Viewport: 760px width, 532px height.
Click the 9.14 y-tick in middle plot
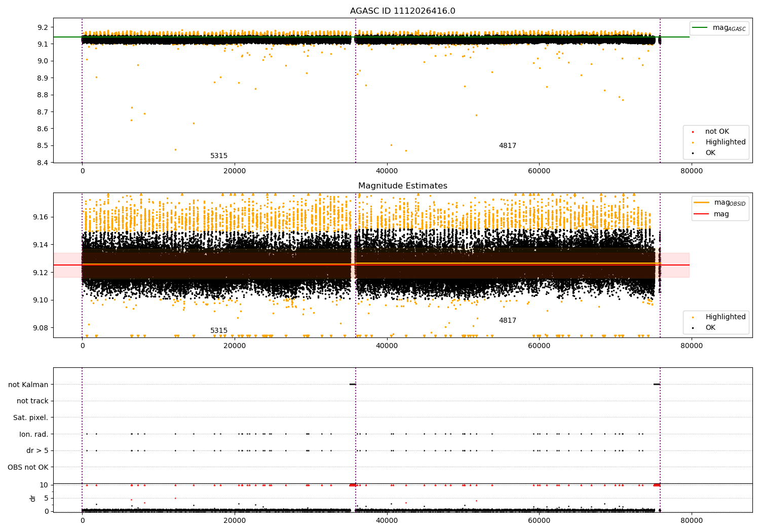point(41,245)
